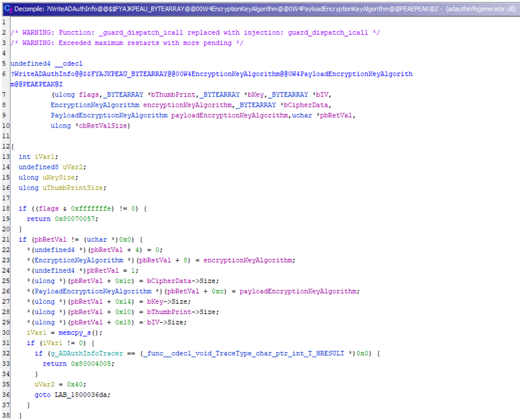Select the bThumbPrint parameter in the signature
The height and width of the screenshot is (420, 520).
tap(173, 95)
